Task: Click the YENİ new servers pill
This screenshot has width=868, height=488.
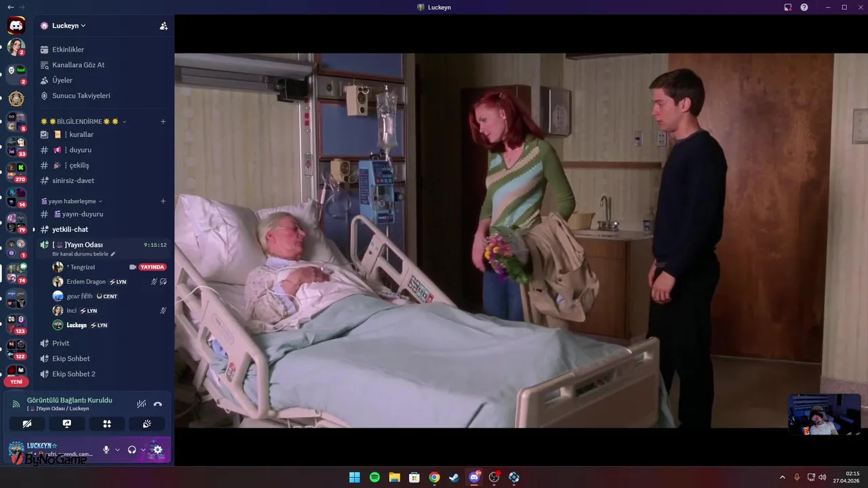Action: tap(16, 382)
